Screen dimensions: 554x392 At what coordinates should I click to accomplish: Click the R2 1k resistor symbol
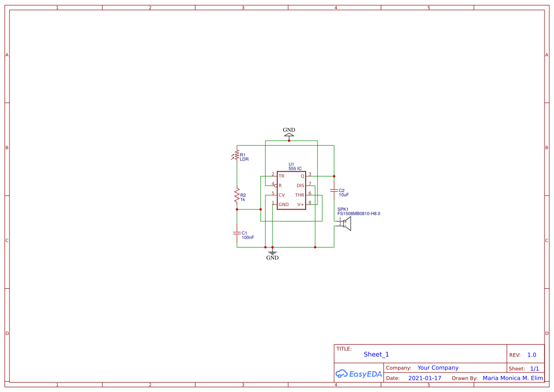[237, 196]
